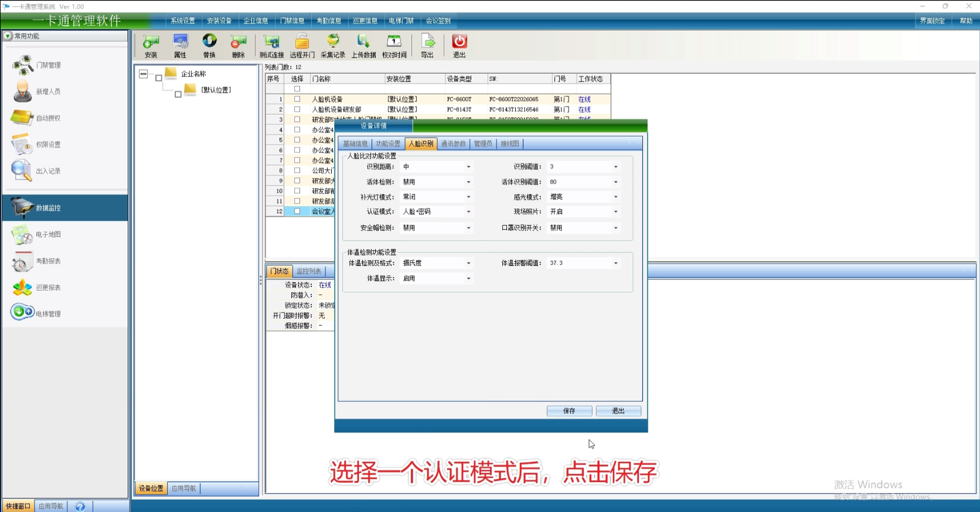Toggle the 企业名称 tree node checkbox
Viewport: 980px width, 512px height.
tap(159, 78)
